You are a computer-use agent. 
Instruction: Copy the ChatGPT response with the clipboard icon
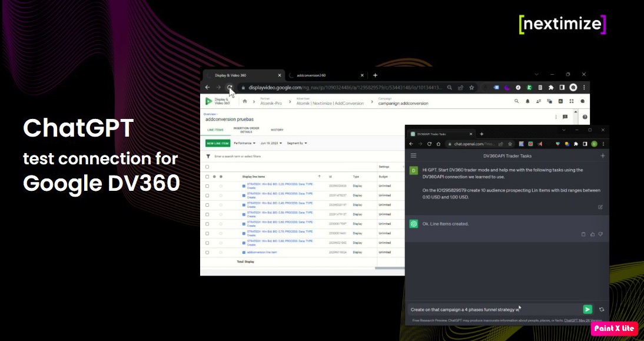click(583, 234)
